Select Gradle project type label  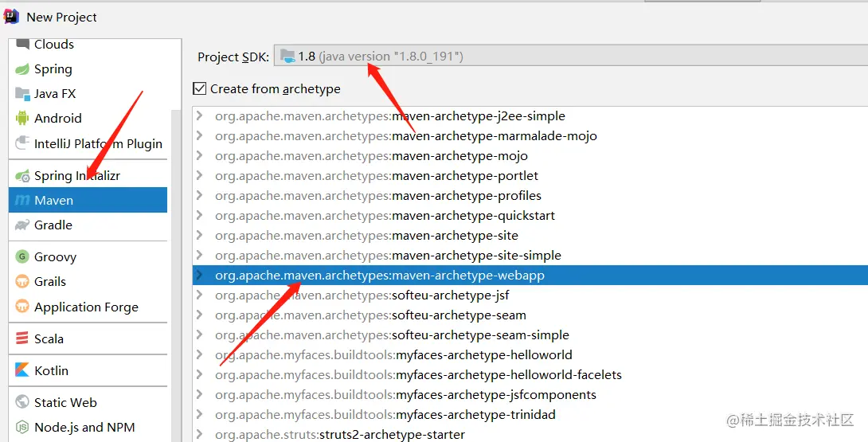53,225
